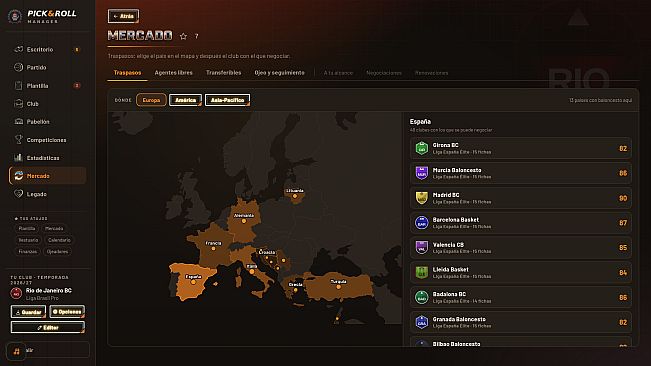Open the Girona BC club row

(x=521, y=148)
